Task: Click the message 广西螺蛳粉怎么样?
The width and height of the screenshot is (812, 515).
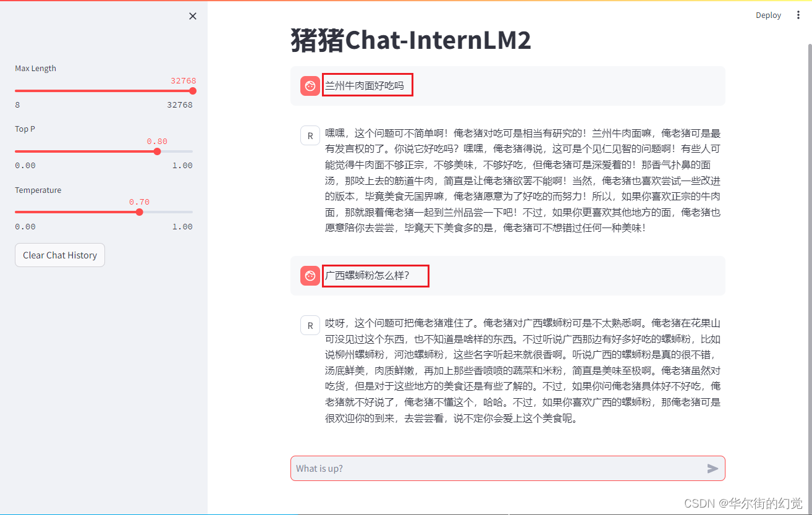Action: [367, 276]
